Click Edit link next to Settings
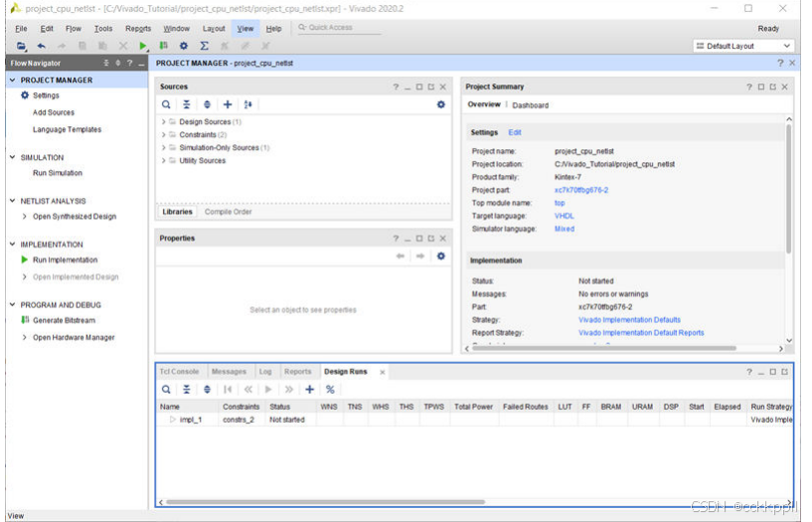The height and width of the screenshot is (522, 812). pos(515,132)
